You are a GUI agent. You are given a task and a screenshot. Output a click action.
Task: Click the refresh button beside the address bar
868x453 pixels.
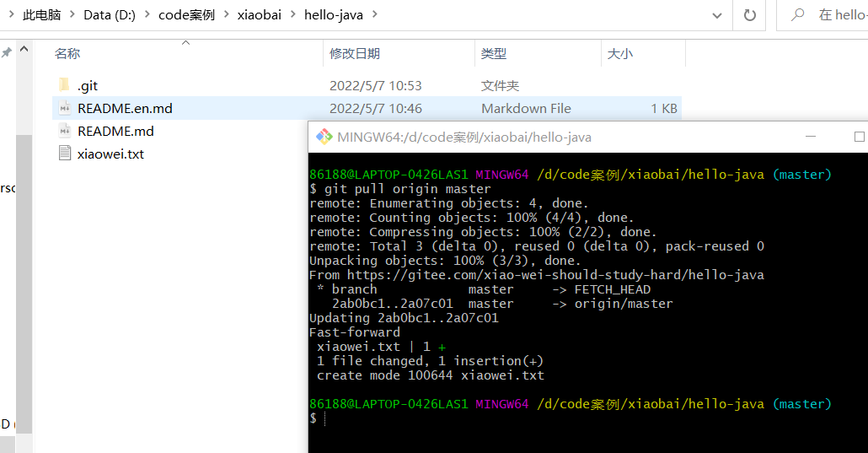pyautogui.click(x=749, y=15)
